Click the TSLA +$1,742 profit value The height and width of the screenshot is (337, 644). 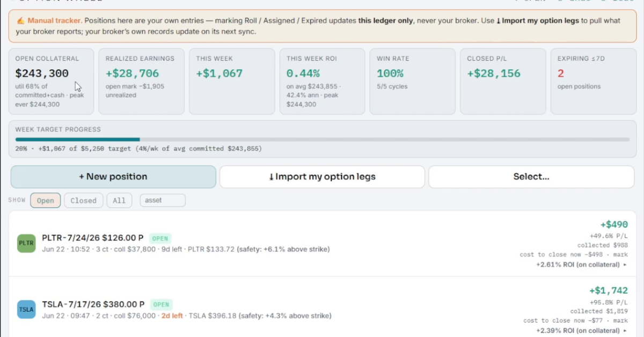[x=608, y=291]
